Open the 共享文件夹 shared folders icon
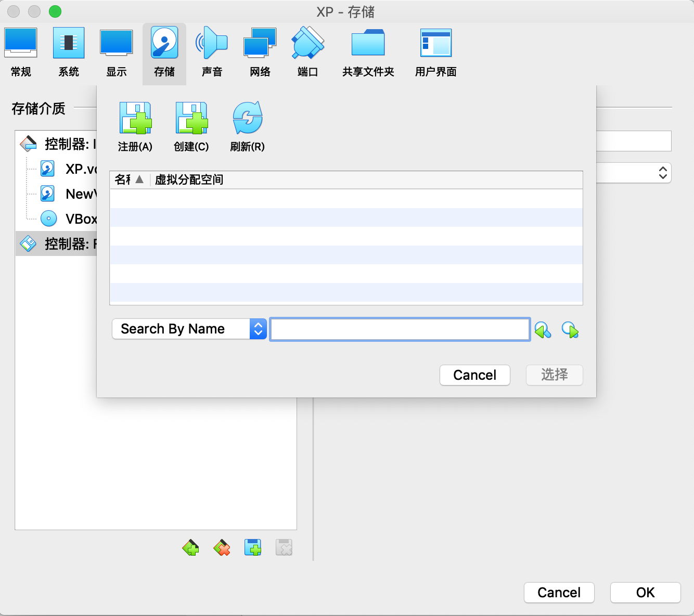 click(368, 53)
